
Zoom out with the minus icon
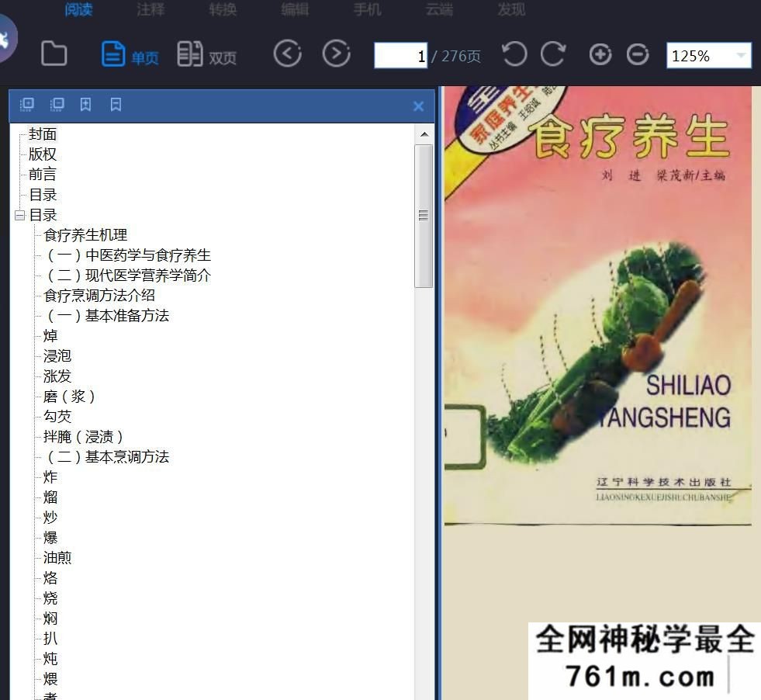(x=637, y=54)
